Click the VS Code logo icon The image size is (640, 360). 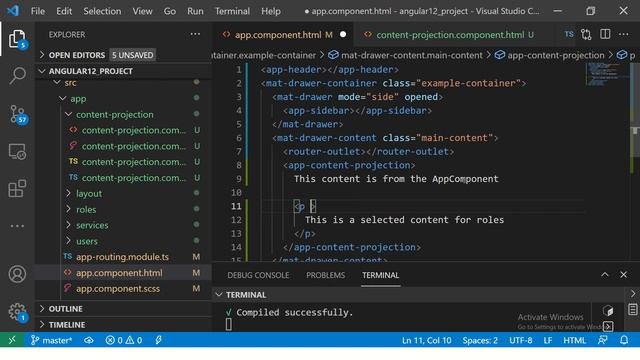coord(13,11)
